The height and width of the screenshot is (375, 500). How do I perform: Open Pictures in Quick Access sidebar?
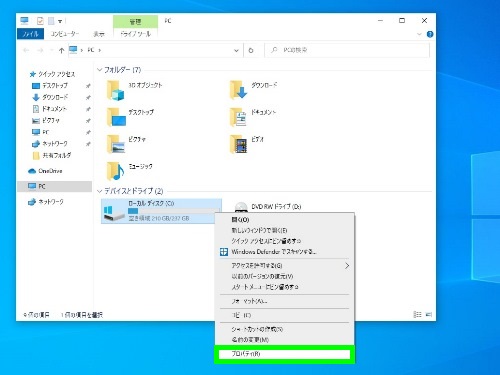tap(46, 121)
